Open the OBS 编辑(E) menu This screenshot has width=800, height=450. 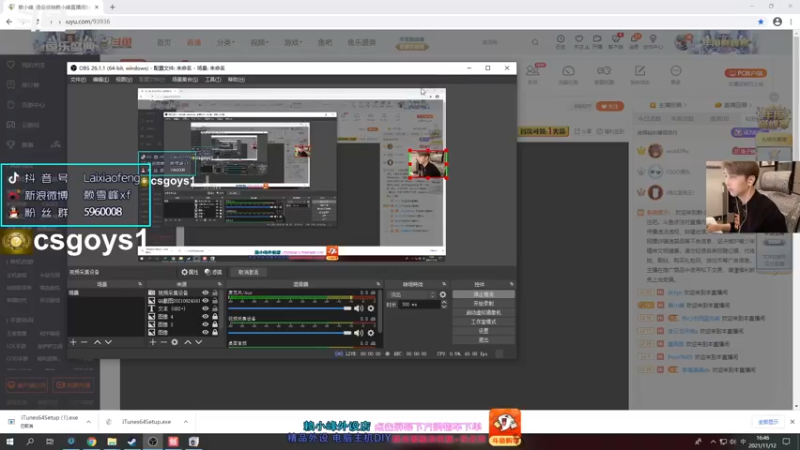101,80
